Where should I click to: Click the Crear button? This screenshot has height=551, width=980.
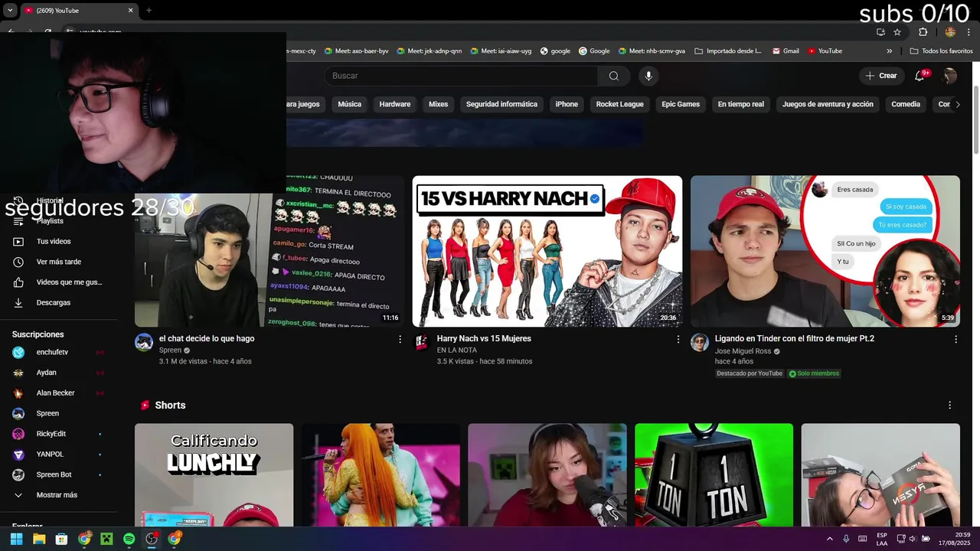(880, 76)
